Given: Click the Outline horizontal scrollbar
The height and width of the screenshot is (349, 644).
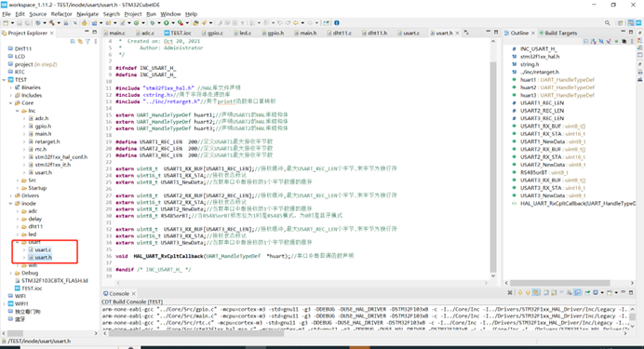Looking at the screenshot, I should 560,283.
